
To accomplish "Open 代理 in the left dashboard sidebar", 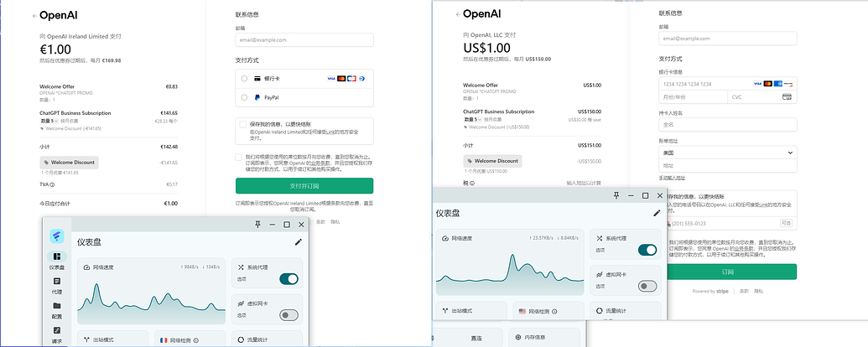I will 56,285.
